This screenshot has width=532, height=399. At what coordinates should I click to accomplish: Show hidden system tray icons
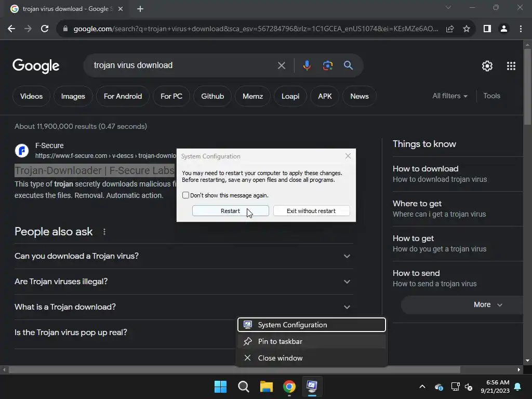click(422, 387)
